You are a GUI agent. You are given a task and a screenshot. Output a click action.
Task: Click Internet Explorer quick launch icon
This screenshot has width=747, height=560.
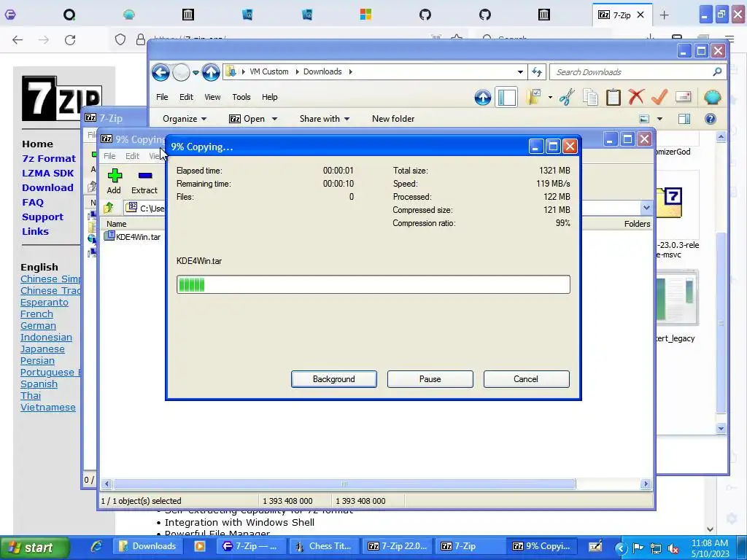click(96, 546)
